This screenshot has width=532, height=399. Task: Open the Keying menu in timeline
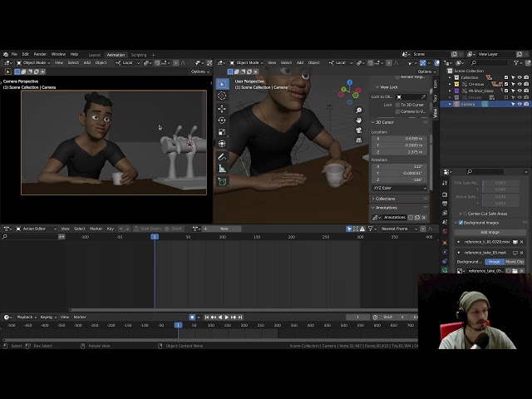point(48,318)
